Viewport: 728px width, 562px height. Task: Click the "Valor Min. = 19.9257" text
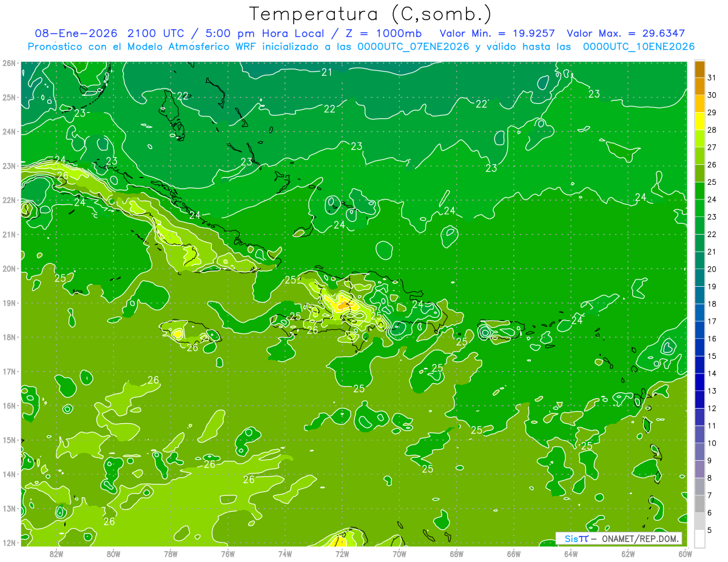[497, 33]
